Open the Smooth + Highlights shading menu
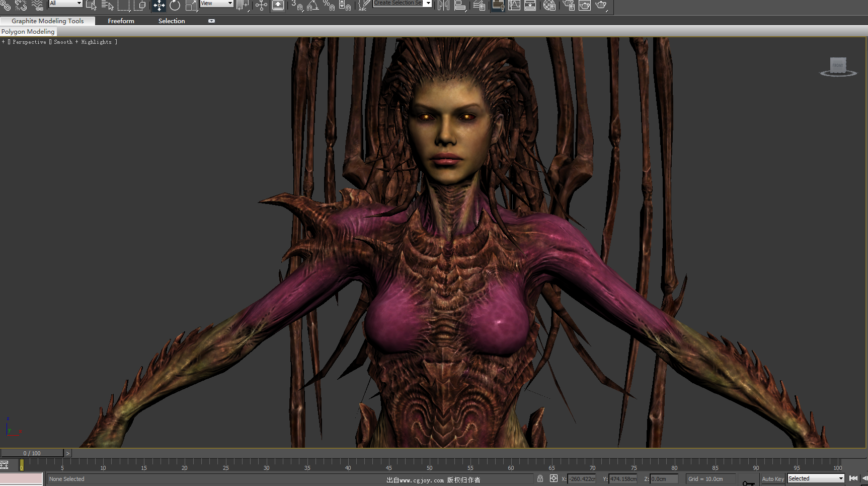The width and height of the screenshot is (868, 486). point(83,42)
